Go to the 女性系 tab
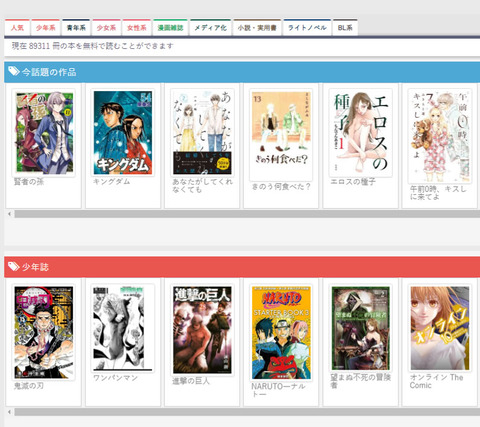The height and width of the screenshot is (427, 480). [x=137, y=28]
